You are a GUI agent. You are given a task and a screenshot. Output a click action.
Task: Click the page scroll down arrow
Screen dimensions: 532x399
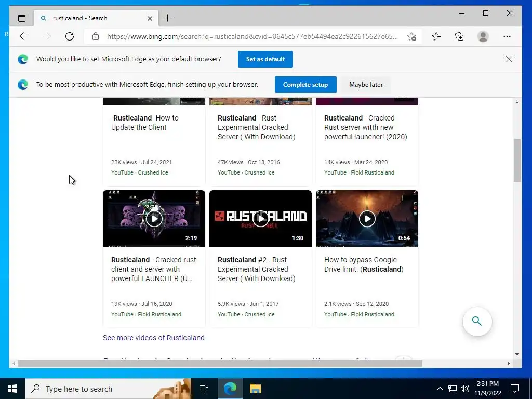[x=517, y=354]
